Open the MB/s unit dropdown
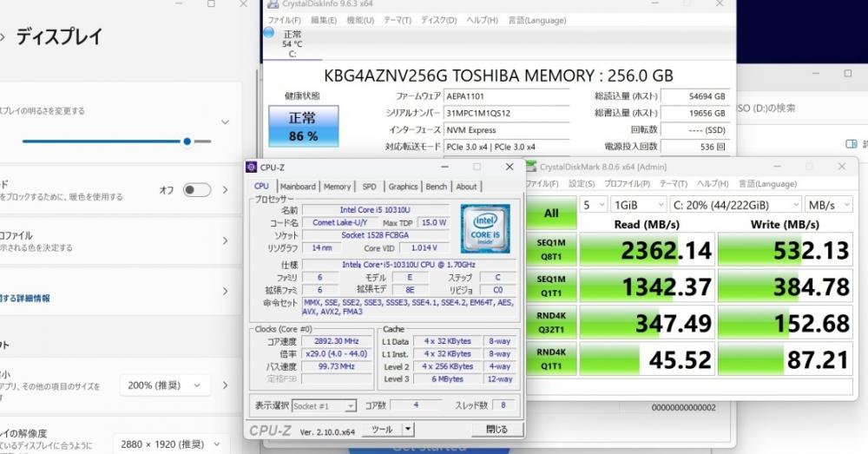The height and width of the screenshot is (454, 868). [828, 205]
